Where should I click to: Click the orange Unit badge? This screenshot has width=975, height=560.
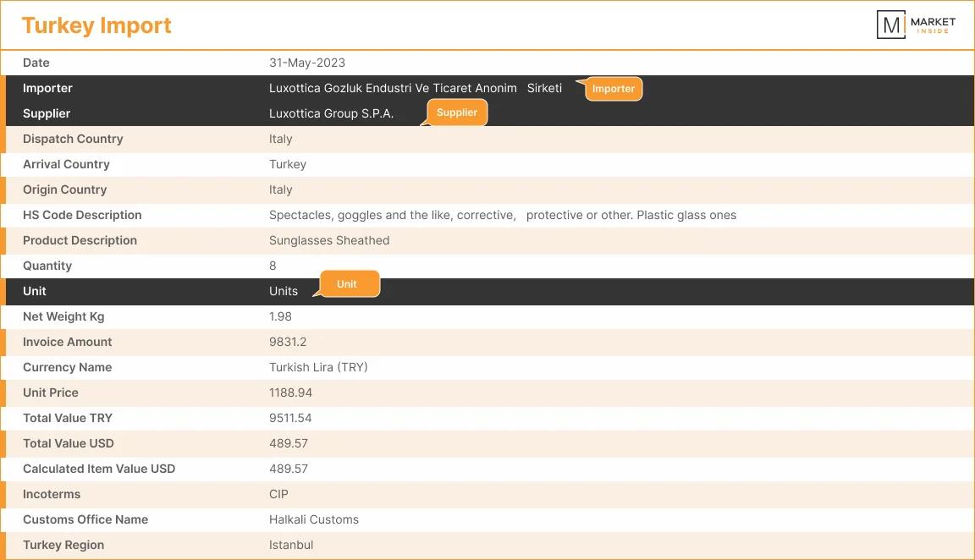click(x=349, y=284)
